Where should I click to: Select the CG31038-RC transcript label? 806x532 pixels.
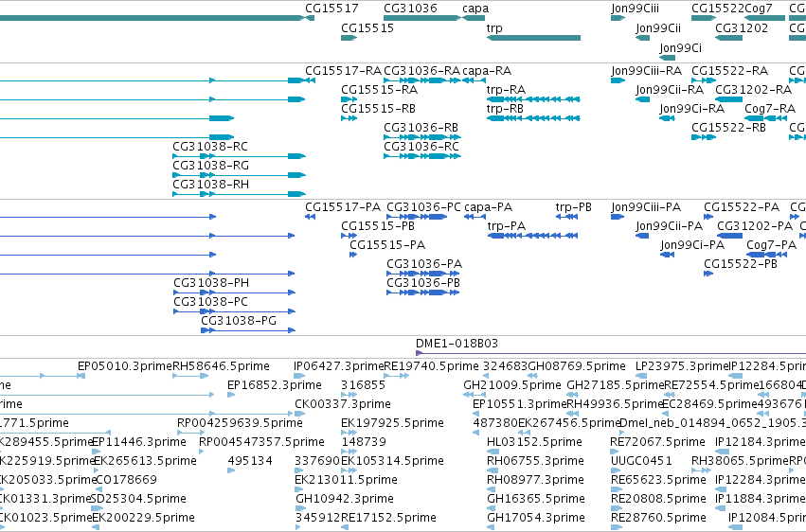(210, 147)
